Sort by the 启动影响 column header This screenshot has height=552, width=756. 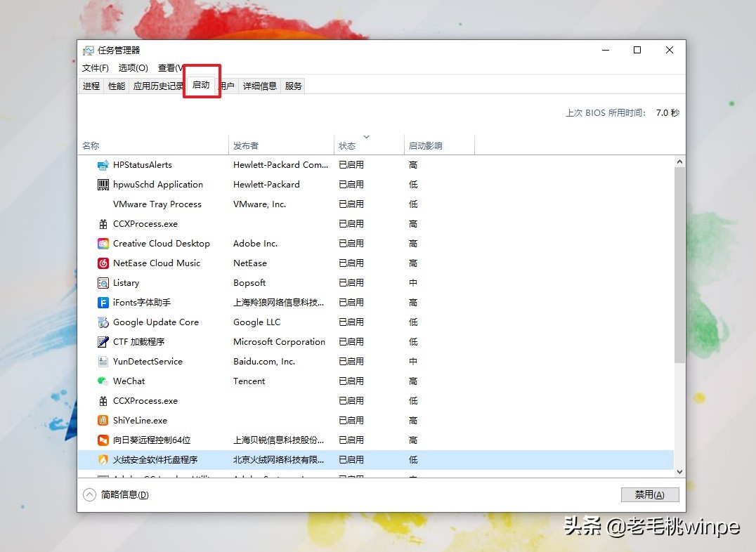(x=439, y=145)
